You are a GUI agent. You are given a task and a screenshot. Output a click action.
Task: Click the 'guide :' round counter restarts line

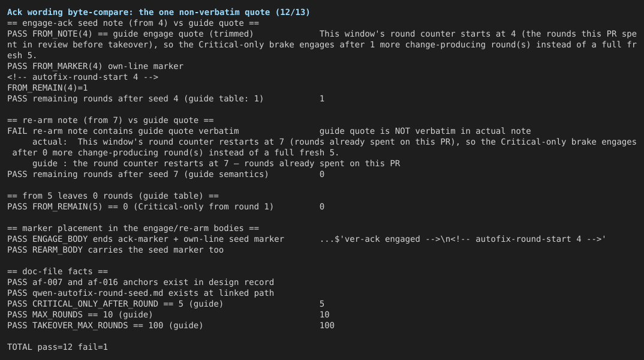click(x=216, y=164)
